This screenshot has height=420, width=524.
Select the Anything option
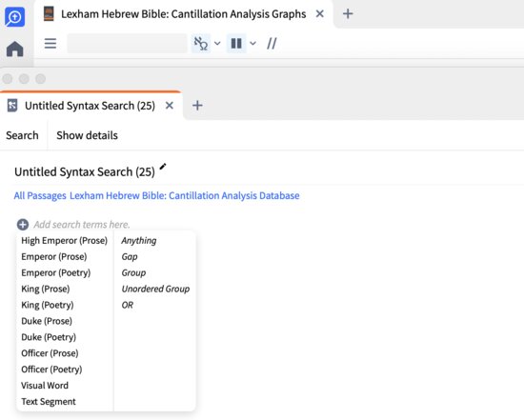coord(139,241)
